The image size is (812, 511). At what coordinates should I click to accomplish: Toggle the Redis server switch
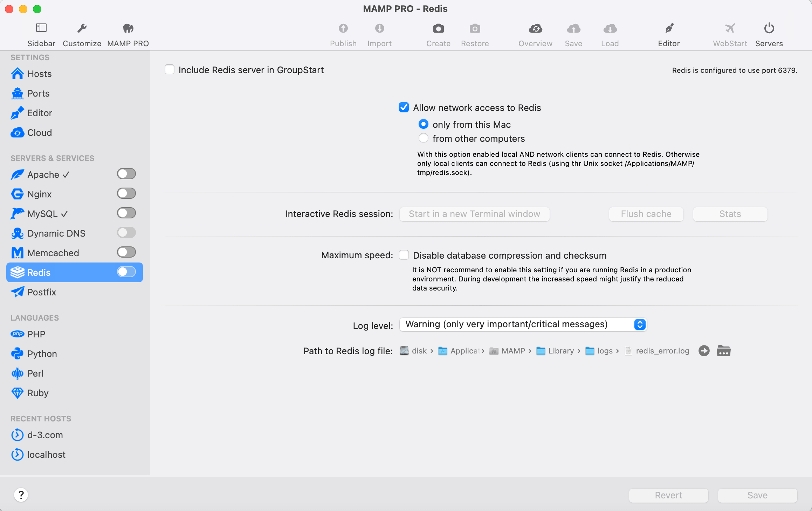[126, 272]
